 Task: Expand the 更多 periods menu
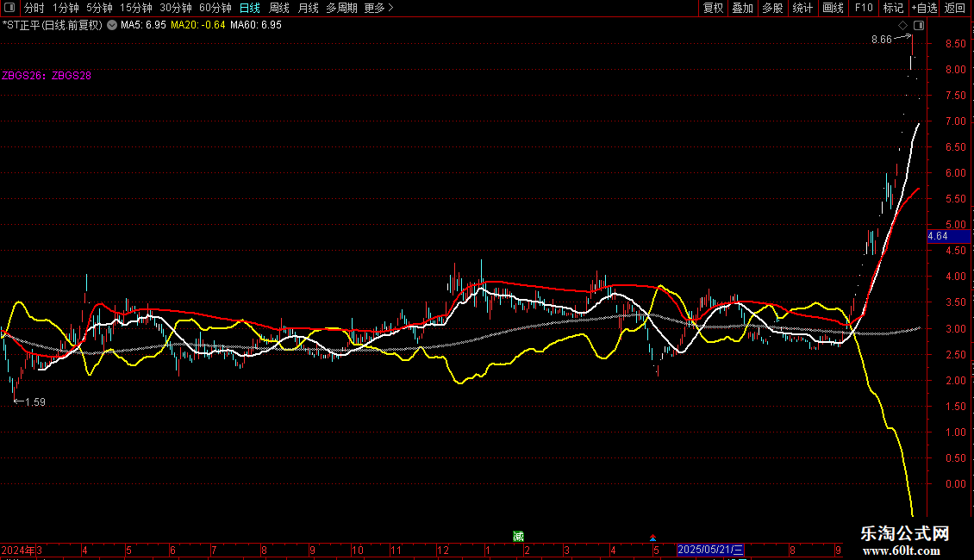point(378,8)
